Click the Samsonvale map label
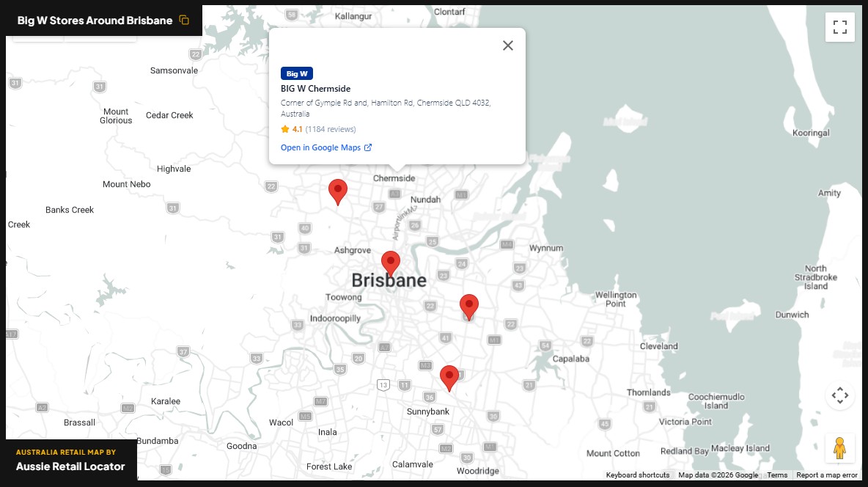868x487 pixels. pyautogui.click(x=174, y=70)
